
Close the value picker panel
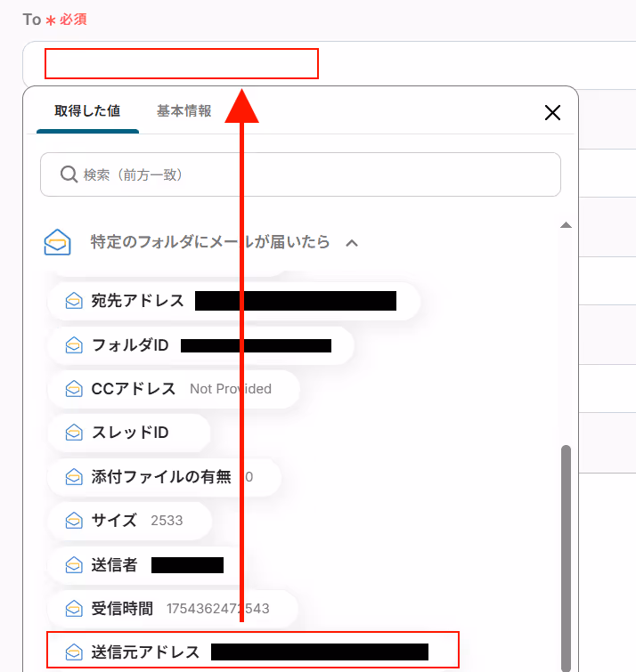pos(552,113)
